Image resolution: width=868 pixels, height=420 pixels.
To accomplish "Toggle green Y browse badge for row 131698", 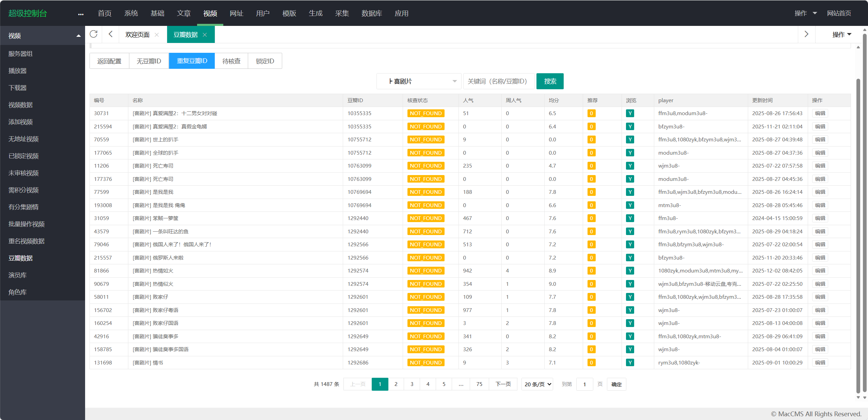I will point(630,363).
